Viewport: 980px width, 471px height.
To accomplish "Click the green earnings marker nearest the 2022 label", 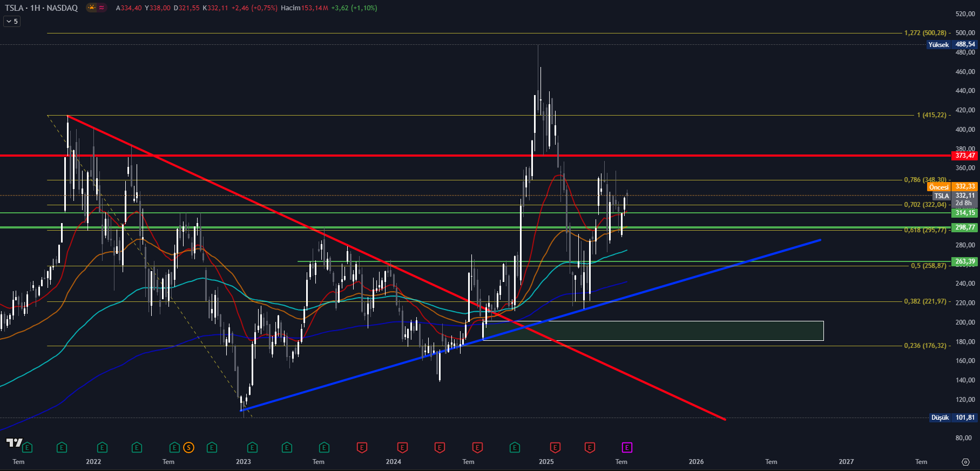I will pyautogui.click(x=102, y=447).
